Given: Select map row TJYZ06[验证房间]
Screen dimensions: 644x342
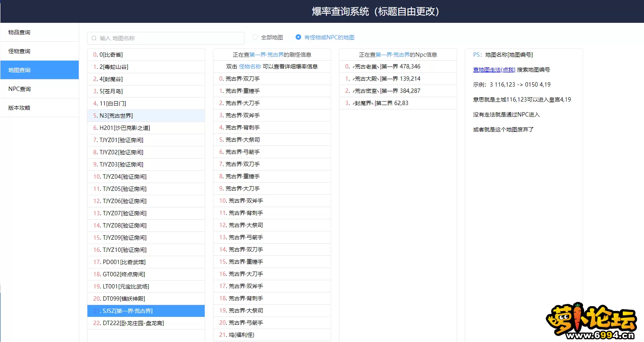Looking at the screenshot, I should pos(146,201).
